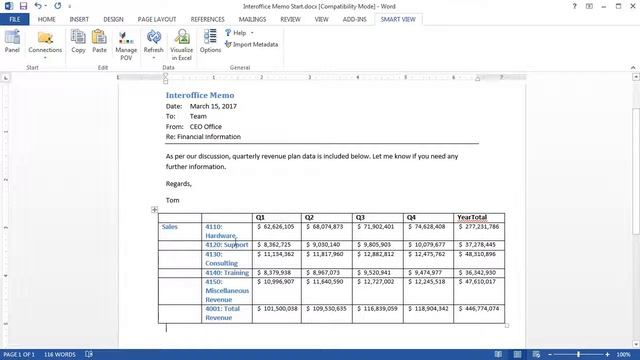This screenshot has height=360, width=640.
Task: Click the 100% zoom level
Action: coord(623,354)
